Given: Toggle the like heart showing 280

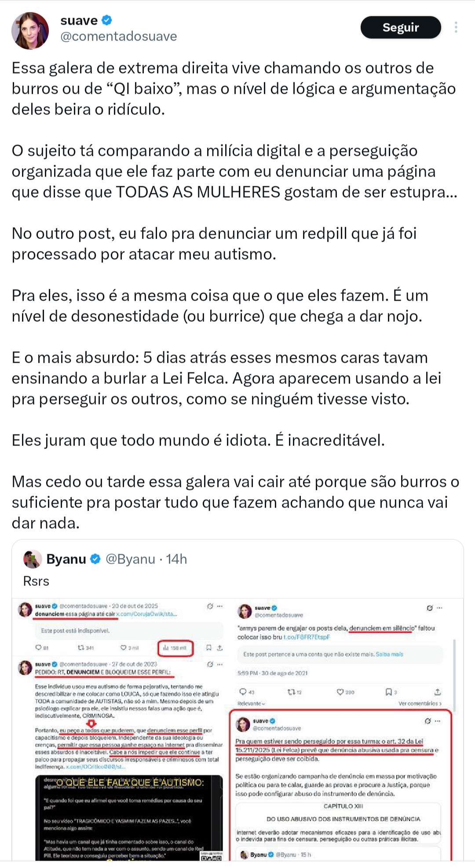Looking at the screenshot, I should tap(340, 692).
